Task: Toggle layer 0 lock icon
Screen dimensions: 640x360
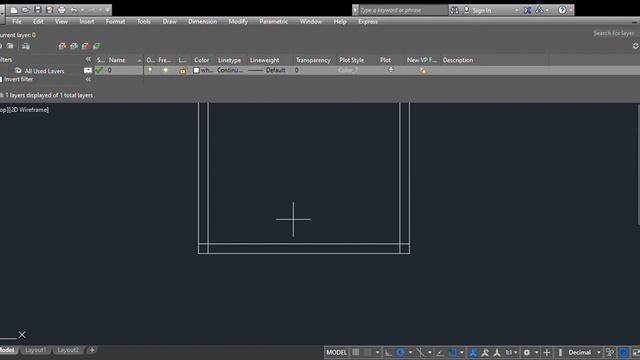Action: point(182,71)
